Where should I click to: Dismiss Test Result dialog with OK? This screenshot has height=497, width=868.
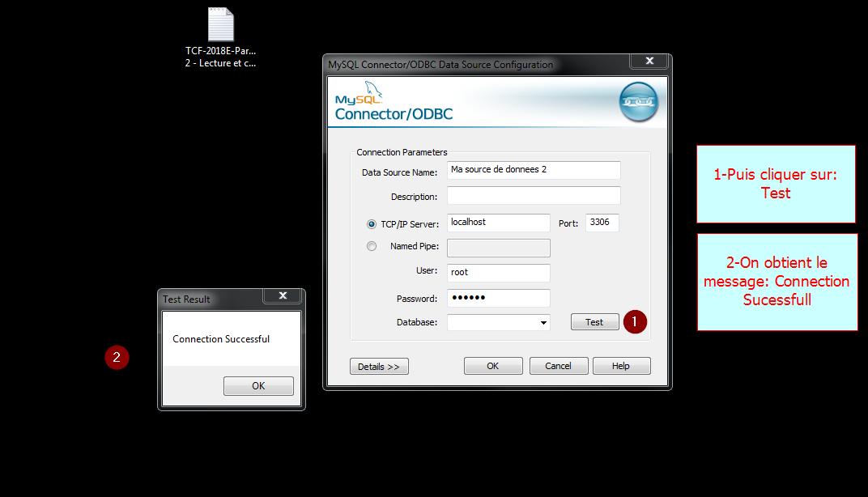point(258,386)
